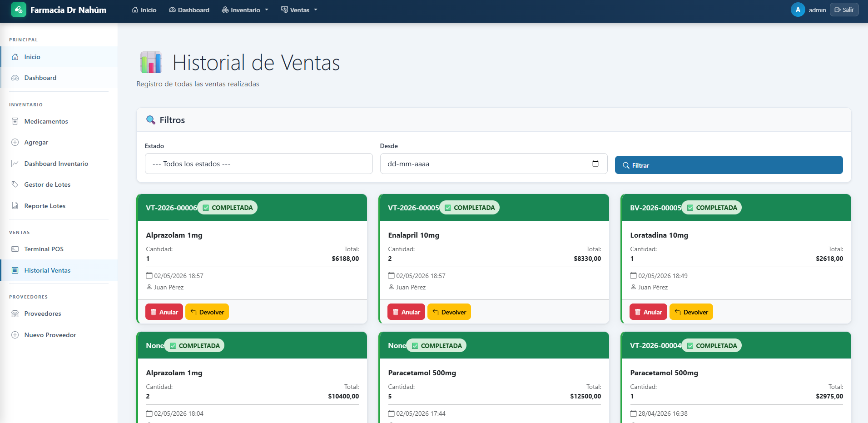
Task: Expand the Ventas dropdown in navbar
Action: coord(299,10)
